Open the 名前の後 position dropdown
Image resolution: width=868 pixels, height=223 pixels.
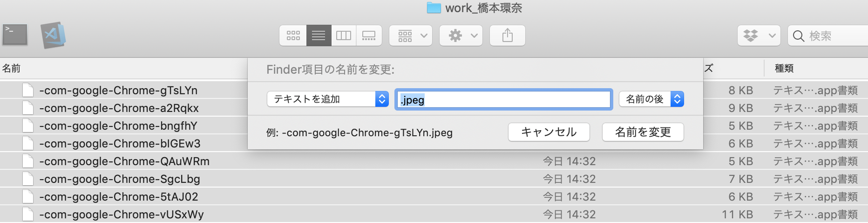click(x=651, y=99)
